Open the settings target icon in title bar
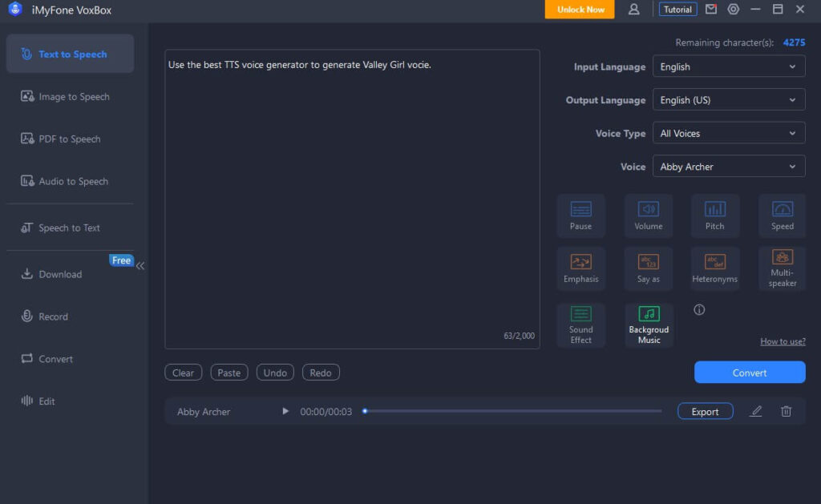821x504 pixels. click(733, 9)
